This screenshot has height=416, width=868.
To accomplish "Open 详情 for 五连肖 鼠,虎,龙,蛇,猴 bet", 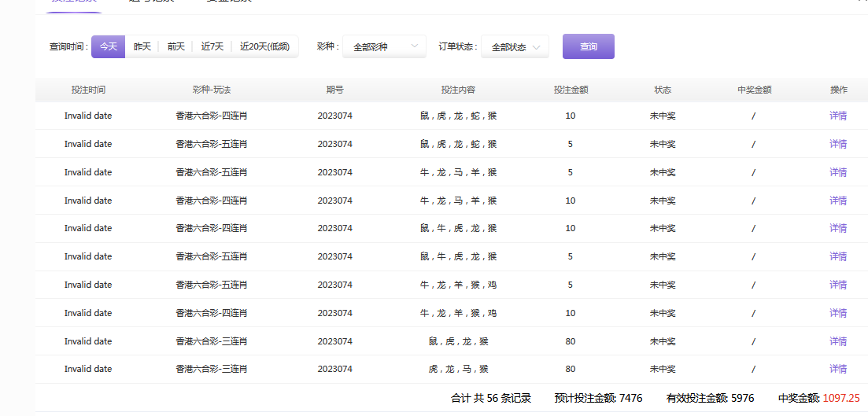I will (x=838, y=144).
